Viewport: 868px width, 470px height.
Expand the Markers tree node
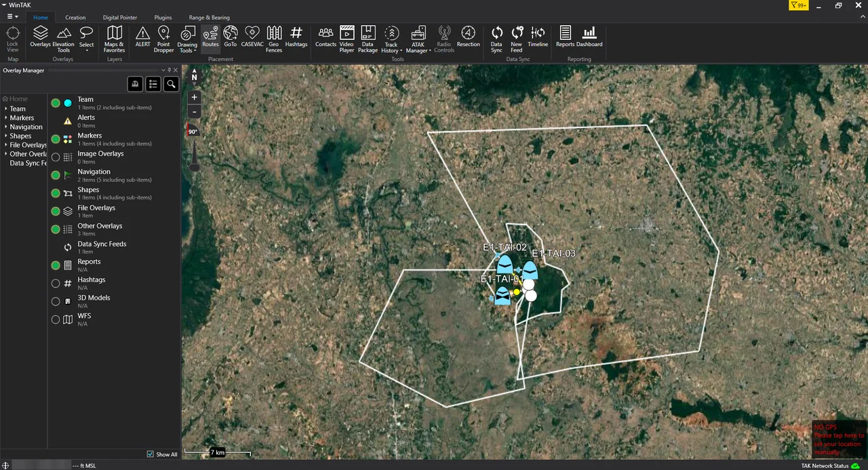[x=6, y=118]
